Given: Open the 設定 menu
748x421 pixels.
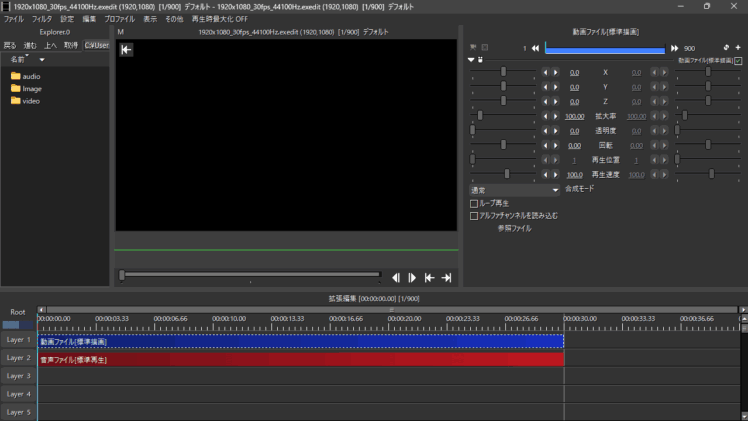Looking at the screenshot, I should point(67,19).
